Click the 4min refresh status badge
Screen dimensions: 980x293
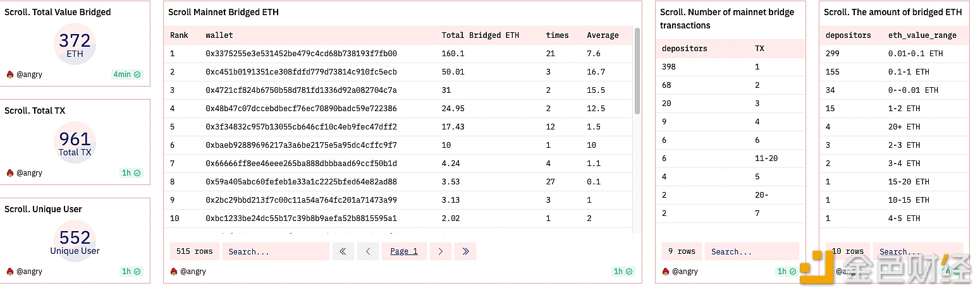coord(127,75)
